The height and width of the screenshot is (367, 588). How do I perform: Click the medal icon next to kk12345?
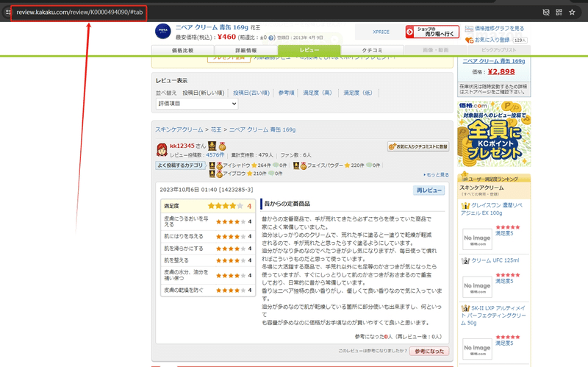[x=223, y=146]
